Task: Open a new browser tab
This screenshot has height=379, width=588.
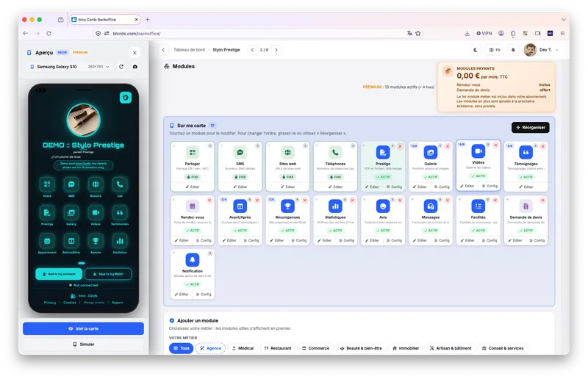Action: coord(148,20)
